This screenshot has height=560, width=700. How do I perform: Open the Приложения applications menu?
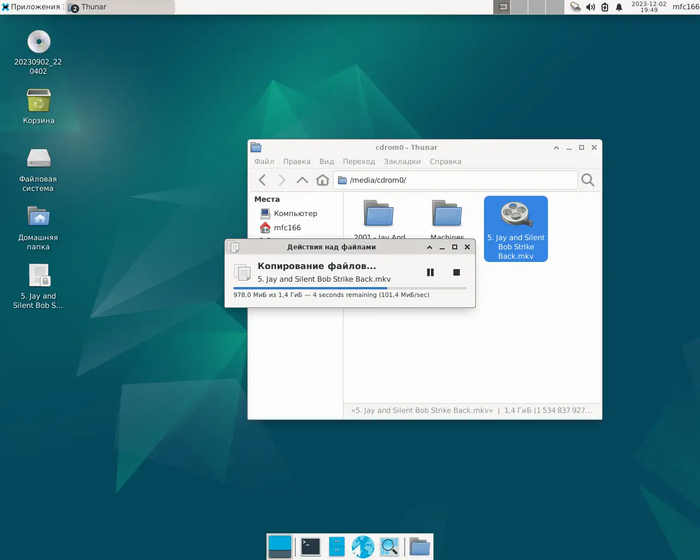32,7
